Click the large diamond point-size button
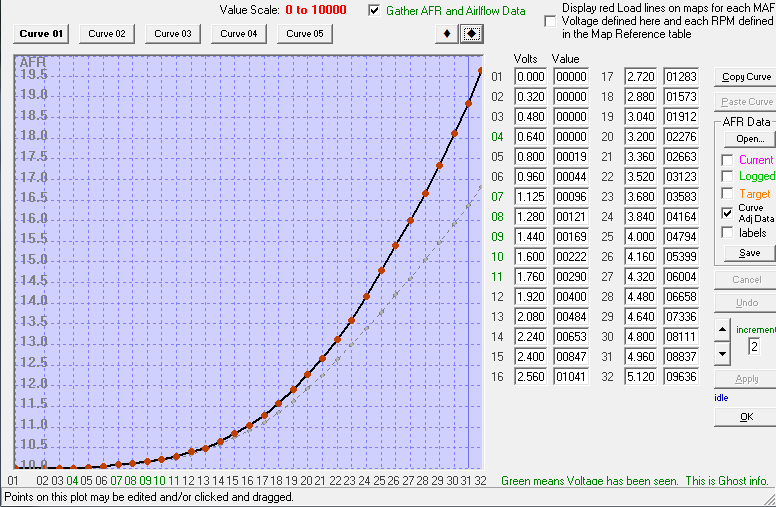This screenshot has width=776, height=507. [x=470, y=34]
